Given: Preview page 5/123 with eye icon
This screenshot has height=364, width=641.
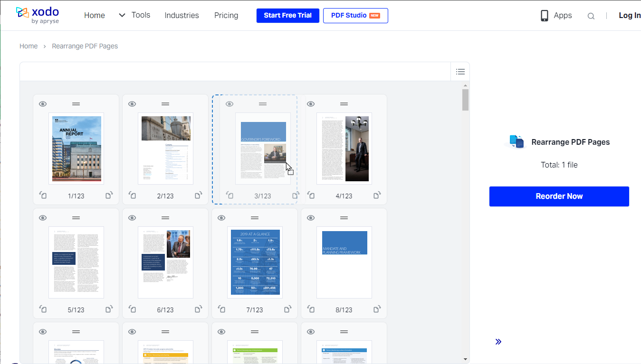Looking at the screenshot, I should click(x=43, y=218).
